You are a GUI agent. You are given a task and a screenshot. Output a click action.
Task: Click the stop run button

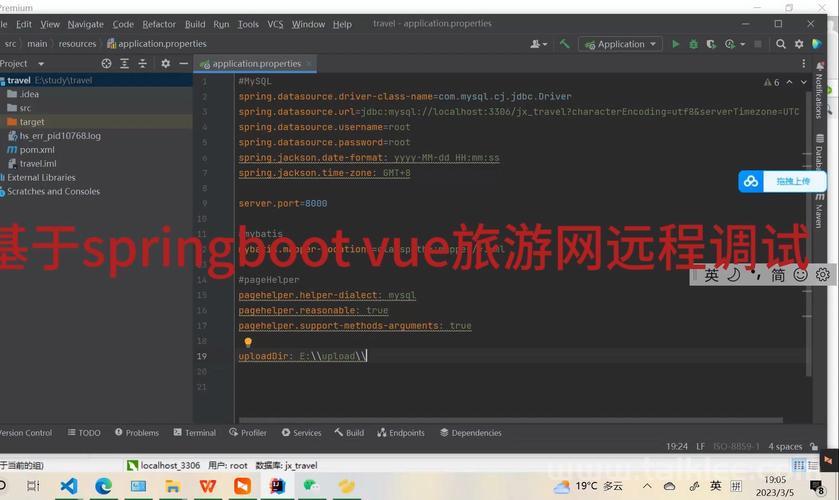[758, 44]
